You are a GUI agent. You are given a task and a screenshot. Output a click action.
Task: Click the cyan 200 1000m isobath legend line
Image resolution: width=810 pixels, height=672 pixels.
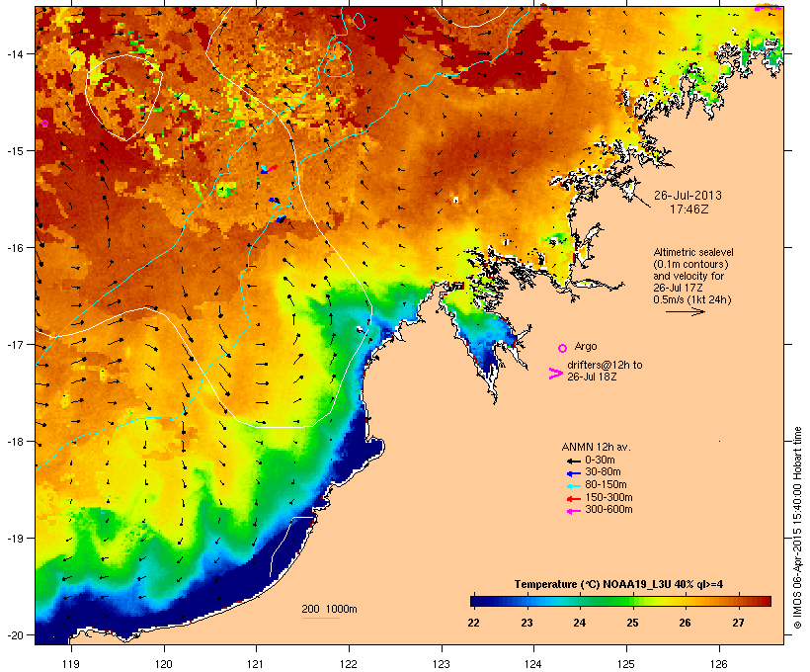(321, 619)
